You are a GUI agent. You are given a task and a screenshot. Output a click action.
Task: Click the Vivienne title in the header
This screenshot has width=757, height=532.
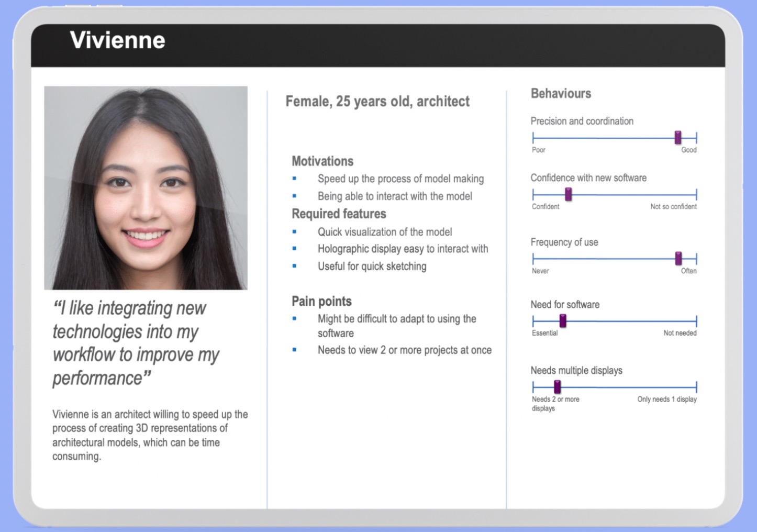coord(117,40)
